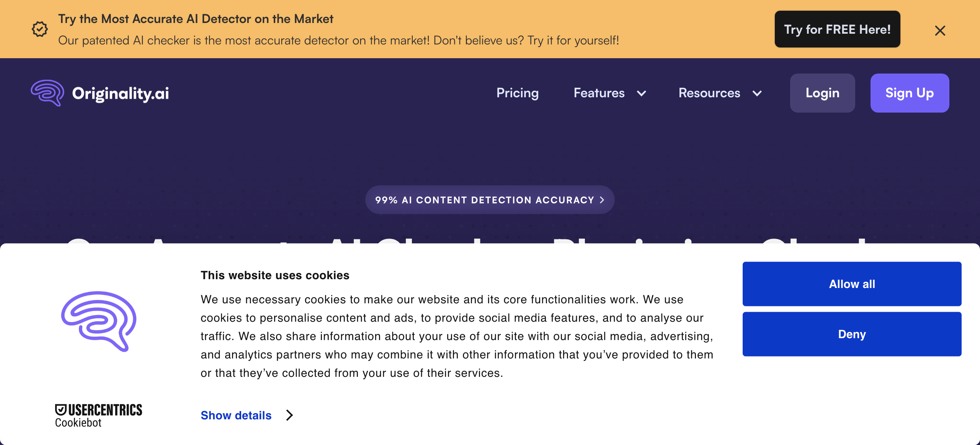Expand the Features dropdown chevron

tap(642, 93)
